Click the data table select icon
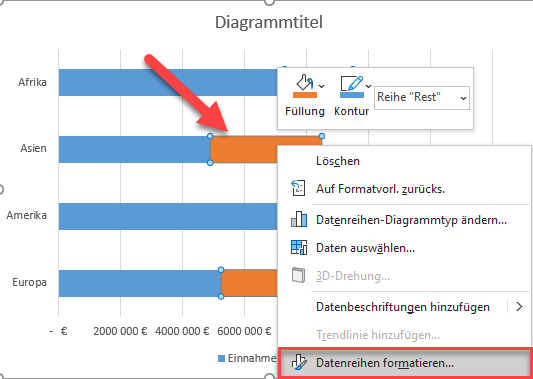This screenshot has width=533, height=379. coord(299,247)
